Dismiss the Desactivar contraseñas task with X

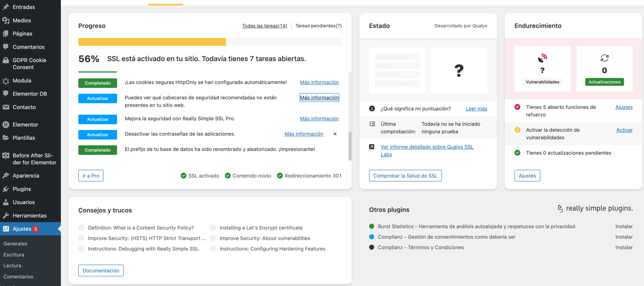point(335,134)
